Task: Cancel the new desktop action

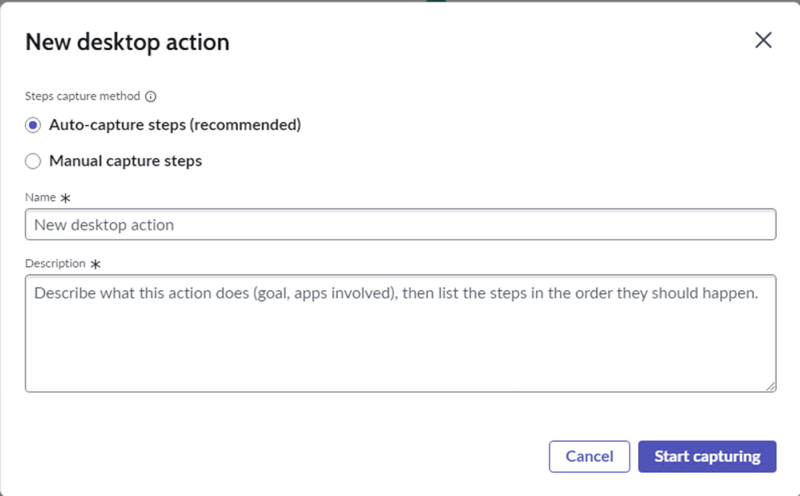Action: coord(589,457)
